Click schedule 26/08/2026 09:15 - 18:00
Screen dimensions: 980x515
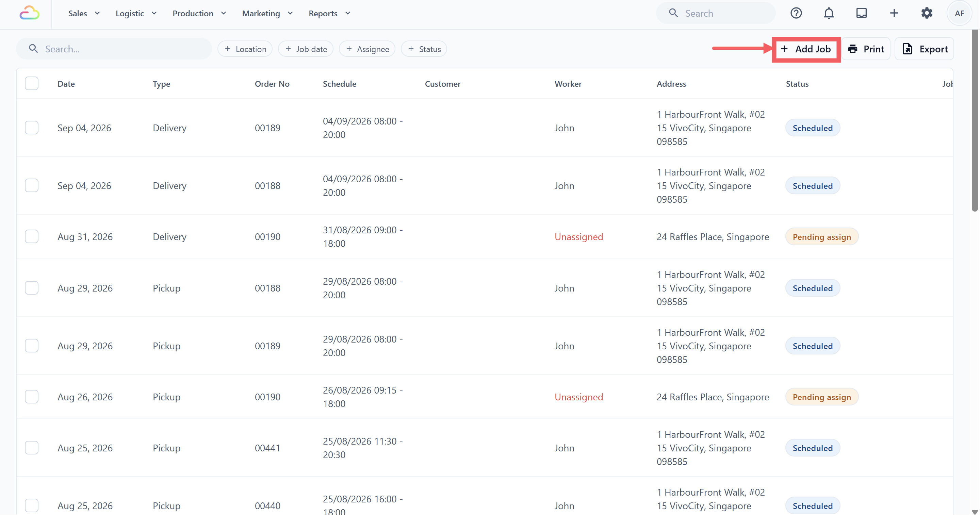[x=362, y=397]
